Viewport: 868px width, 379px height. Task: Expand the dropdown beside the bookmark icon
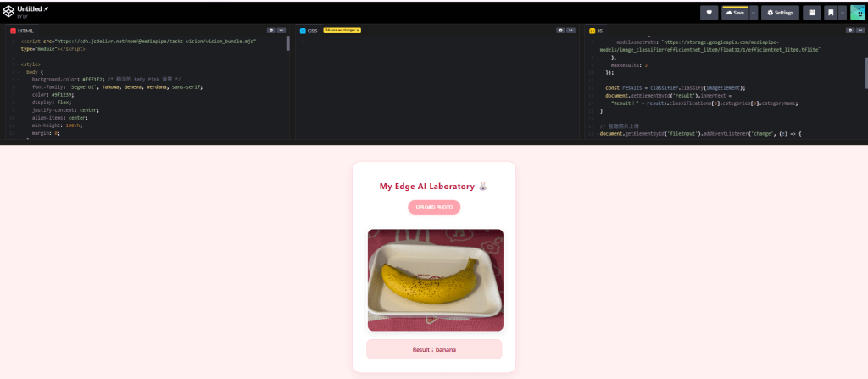tap(843, 13)
